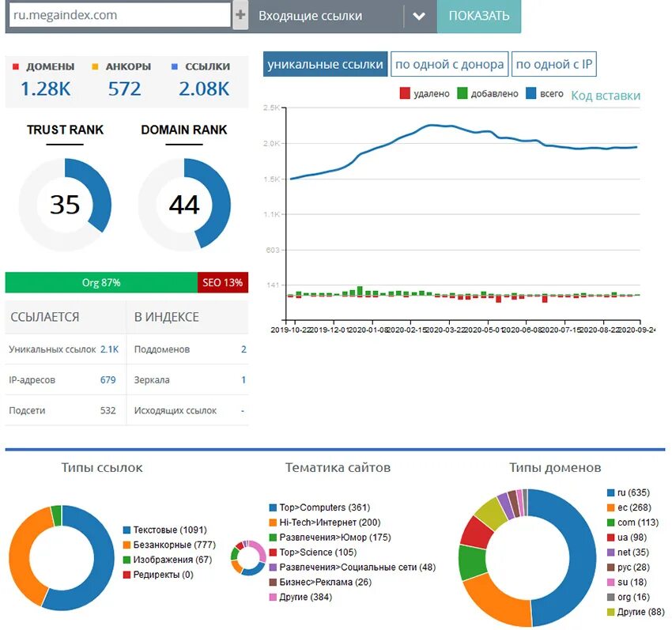Click Текстовые (1091) legend swatch
The width and height of the screenshot is (672, 630).
(126, 530)
